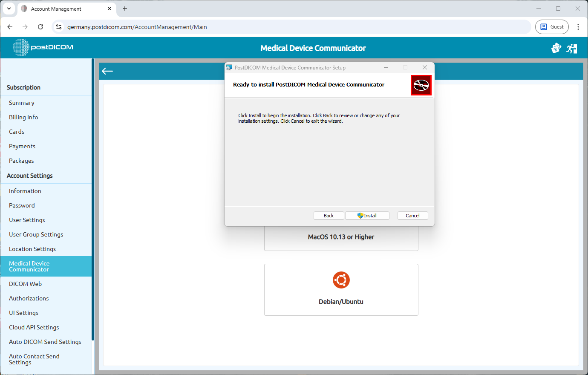Screen dimensions: 588x375
Task: Open Chrome's three-dot menu
Action: tap(578, 27)
